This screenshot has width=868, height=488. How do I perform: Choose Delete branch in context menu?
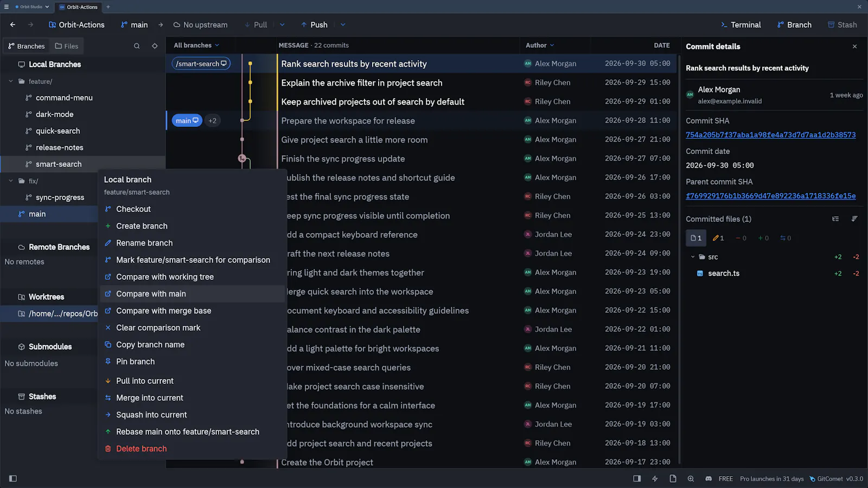(193, 449)
